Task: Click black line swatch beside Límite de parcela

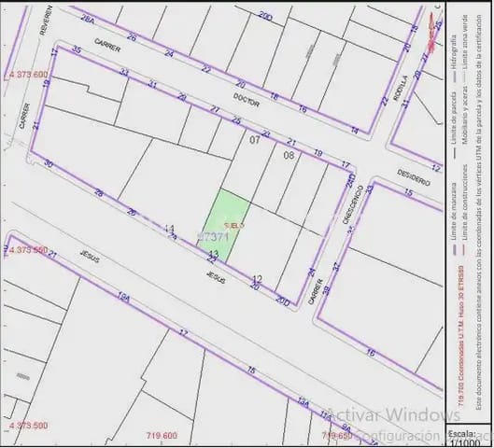Action: coord(454,153)
